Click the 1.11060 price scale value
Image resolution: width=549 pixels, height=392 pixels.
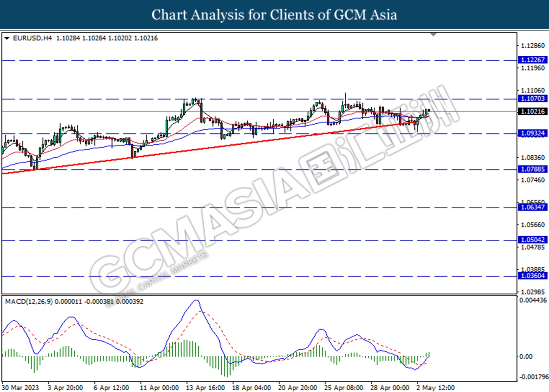click(533, 90)
